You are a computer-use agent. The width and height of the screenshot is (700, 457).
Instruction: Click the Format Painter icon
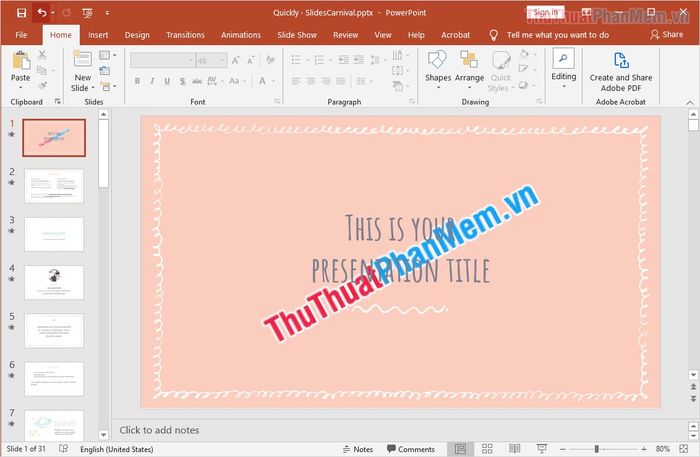(x=42, y=85)
